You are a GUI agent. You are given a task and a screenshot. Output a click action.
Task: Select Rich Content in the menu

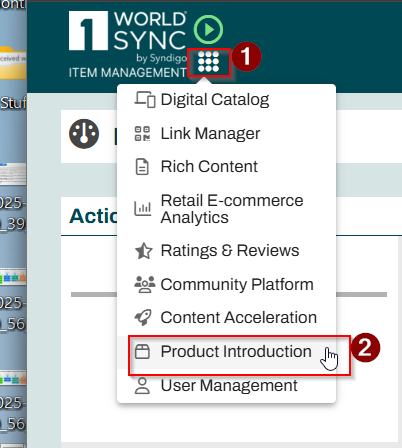click(x=226, y=166)
